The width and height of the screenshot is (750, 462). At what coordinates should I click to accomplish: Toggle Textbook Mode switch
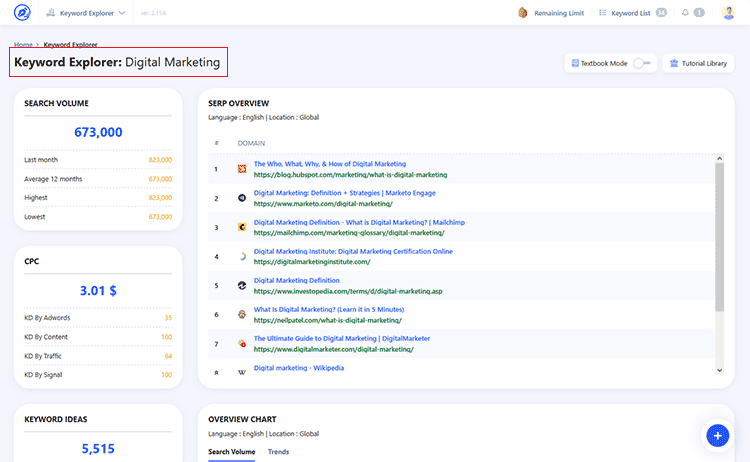pos(642,63)
